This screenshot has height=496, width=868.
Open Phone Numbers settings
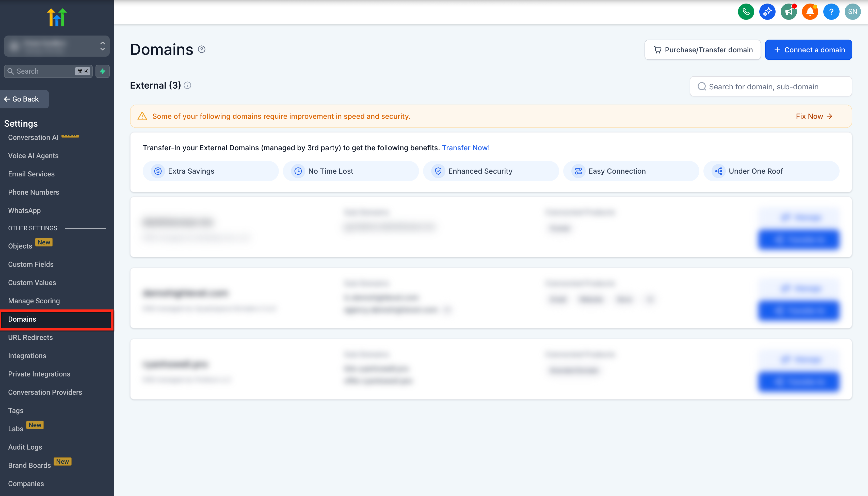click(34, 192)
